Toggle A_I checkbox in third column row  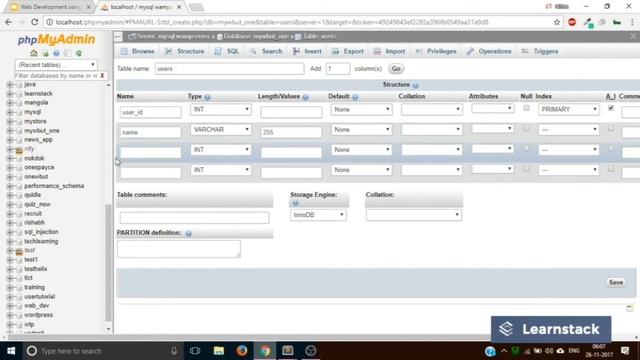point(611,149)
